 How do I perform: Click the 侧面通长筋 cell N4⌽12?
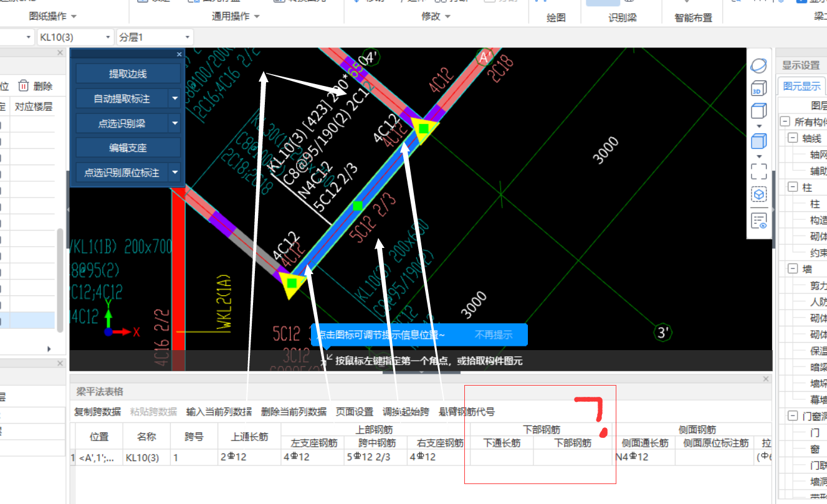click(644, 457)
